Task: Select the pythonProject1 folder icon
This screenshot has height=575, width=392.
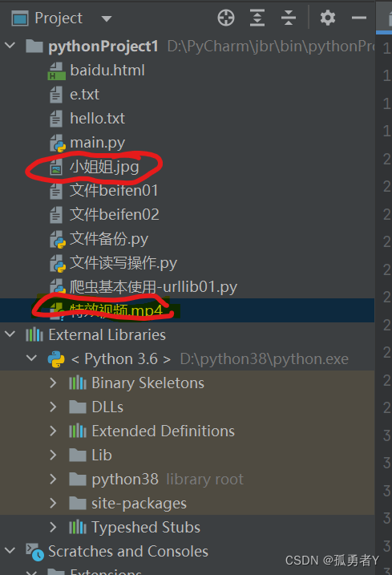Action: pyautogui.click(x=34, y=47)
